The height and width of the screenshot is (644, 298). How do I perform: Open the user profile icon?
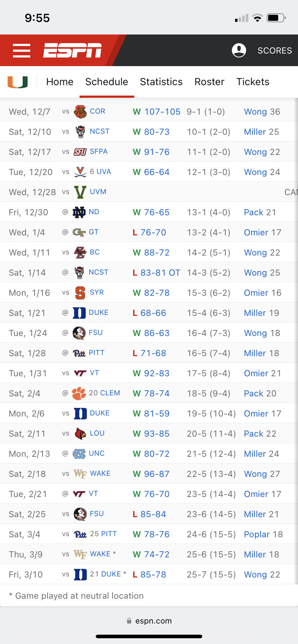coord(239,50)
